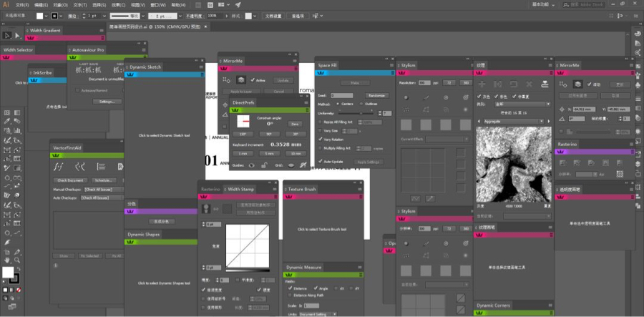The image size is (644, 317).
Task: Click the layers icon in MirrorMe panel
Action: [x=242, y=80]
